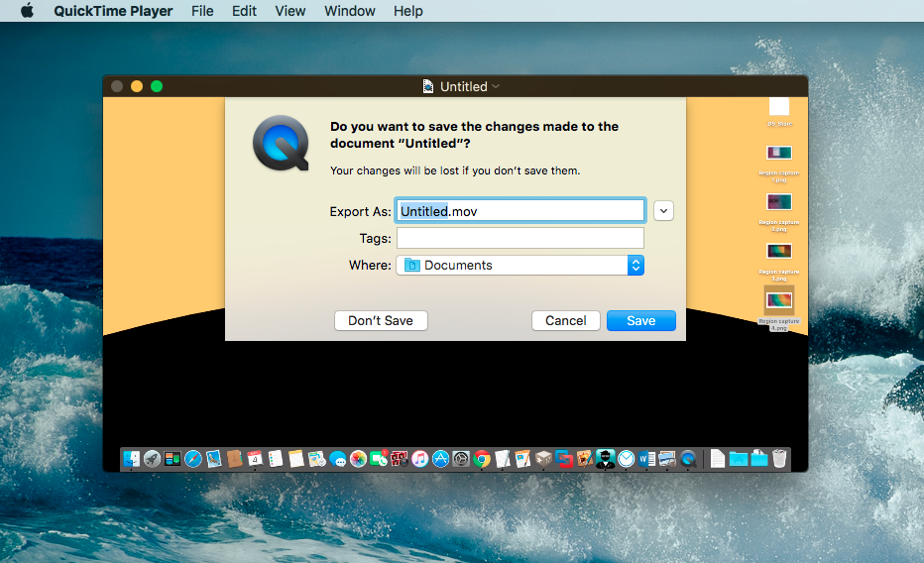Click the QuickTime Player icon in the dock
Viewport: 924px width, 563px height.
pyautogui.click(x=688, y=459)
